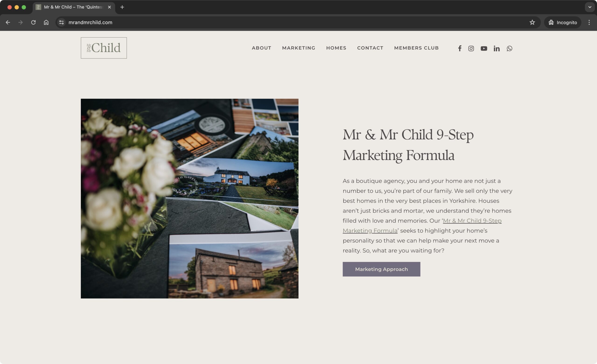Open the Facebook social icon
The image size is (597, 364).
click(460, 48)
